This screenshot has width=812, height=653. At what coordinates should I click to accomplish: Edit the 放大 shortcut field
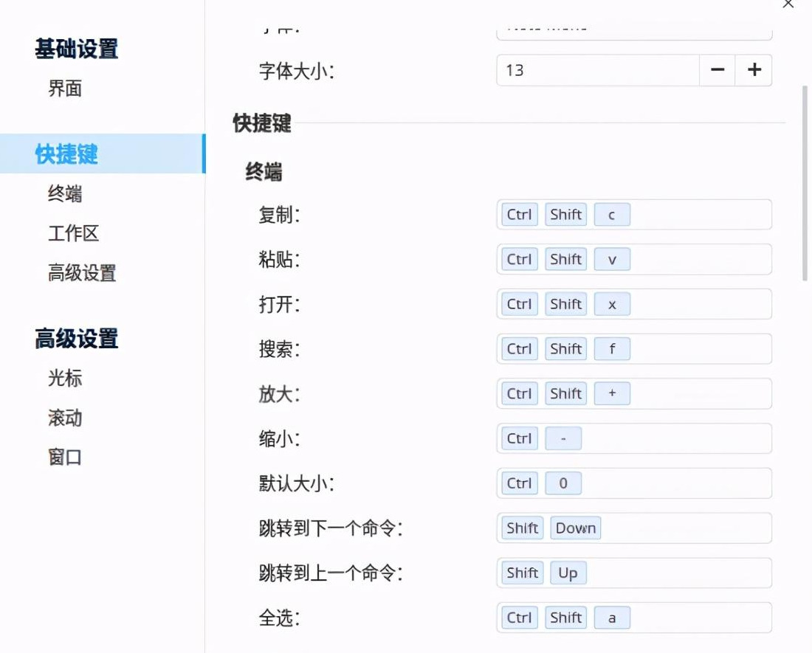(x=634, y=394)
